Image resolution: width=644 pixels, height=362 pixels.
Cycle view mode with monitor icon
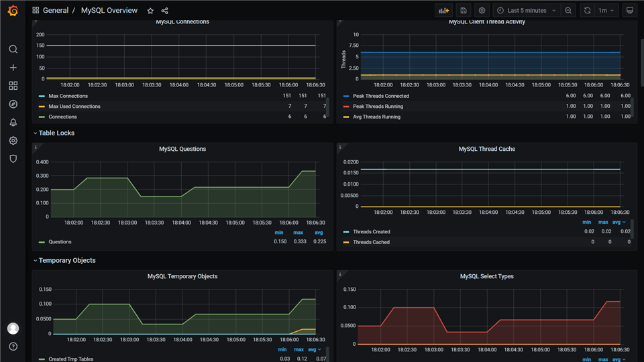[x=630, y=11]
